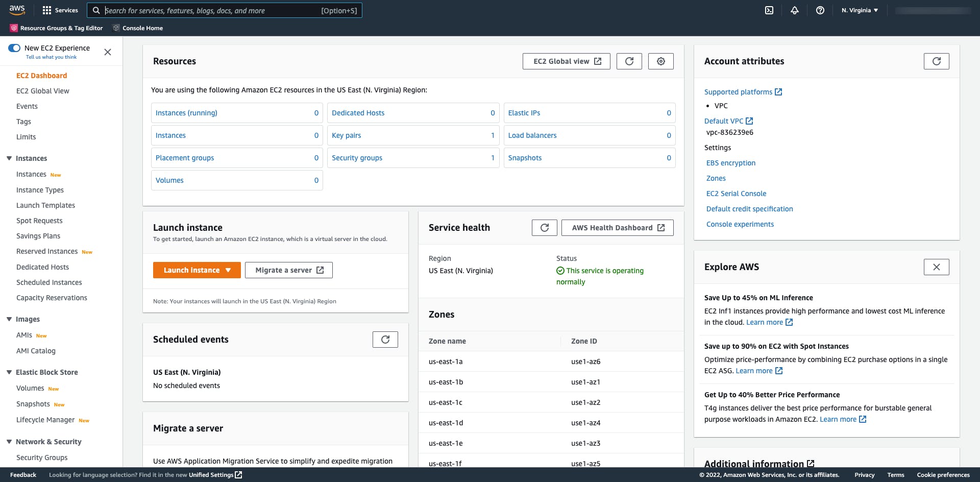Click the Feedback footer button
980x482 pixels.
tap(23, 475)
